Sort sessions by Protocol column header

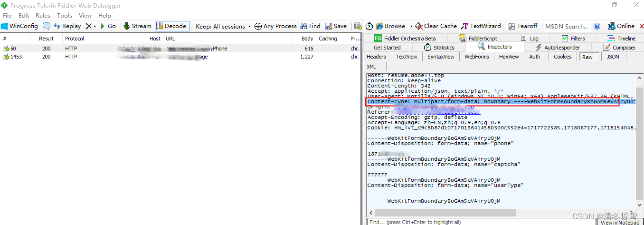(x=81, y=39)
